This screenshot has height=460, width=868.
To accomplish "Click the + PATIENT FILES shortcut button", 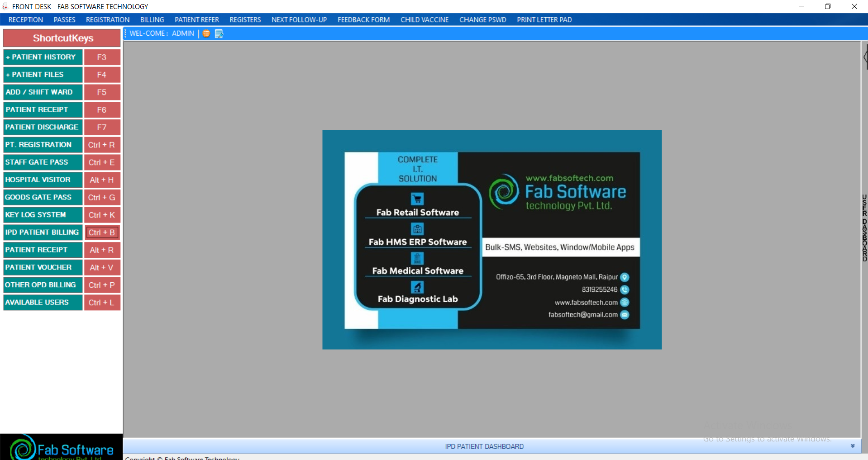I will point(43,75).
